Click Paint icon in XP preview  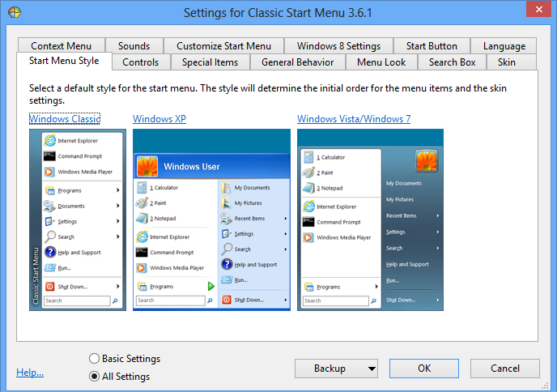(x=142, y=203)
